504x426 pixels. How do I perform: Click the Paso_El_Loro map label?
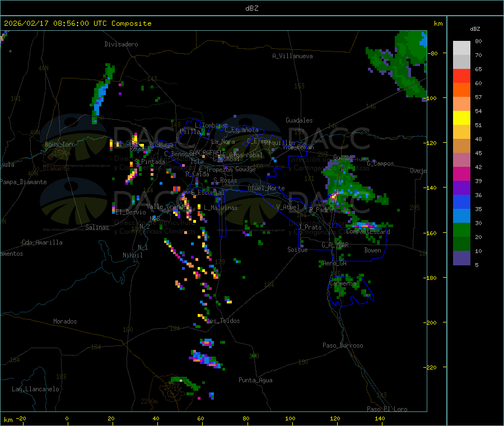(x=387, y=409)
